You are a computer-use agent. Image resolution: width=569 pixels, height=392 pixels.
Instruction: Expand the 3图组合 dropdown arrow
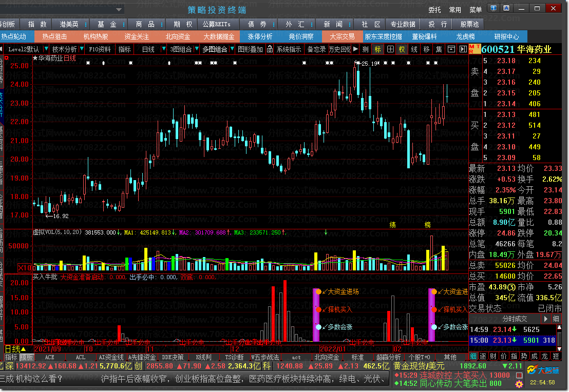point(197,49)
